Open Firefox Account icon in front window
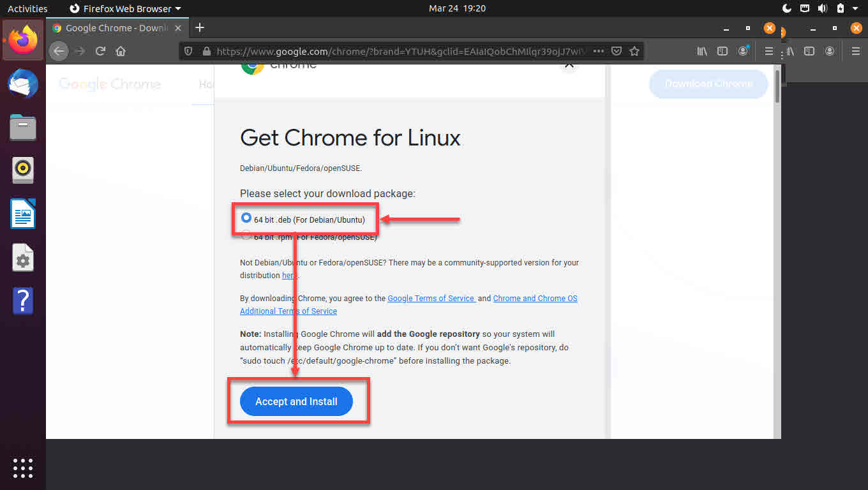 (743, 51)
